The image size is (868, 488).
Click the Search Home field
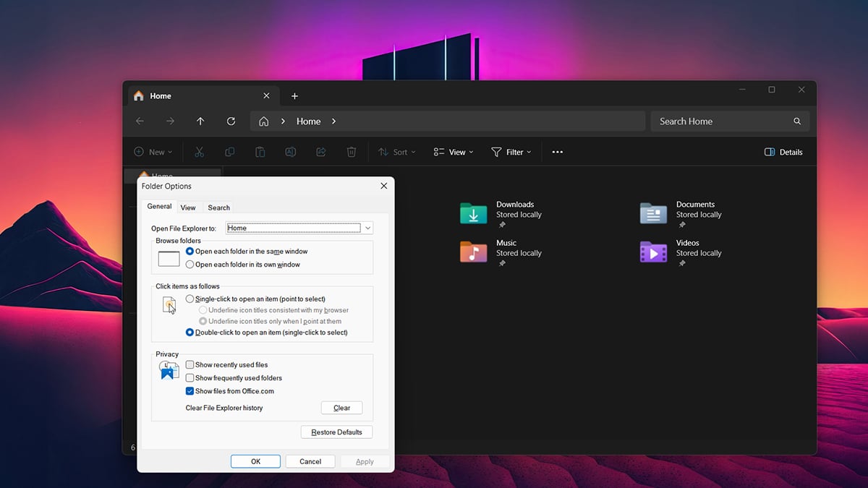[x=730, y=121]
